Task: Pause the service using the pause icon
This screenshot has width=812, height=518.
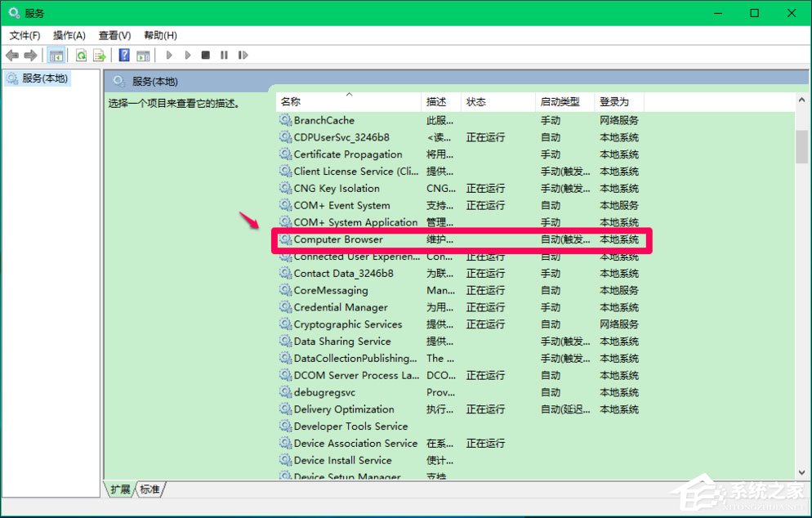Action: (225, 55)
